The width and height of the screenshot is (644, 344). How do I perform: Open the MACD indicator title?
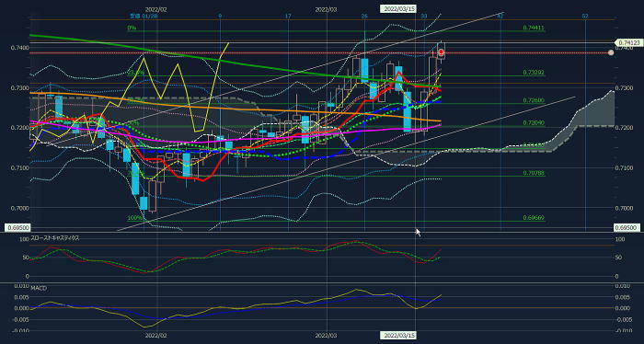tap(39, 288)
